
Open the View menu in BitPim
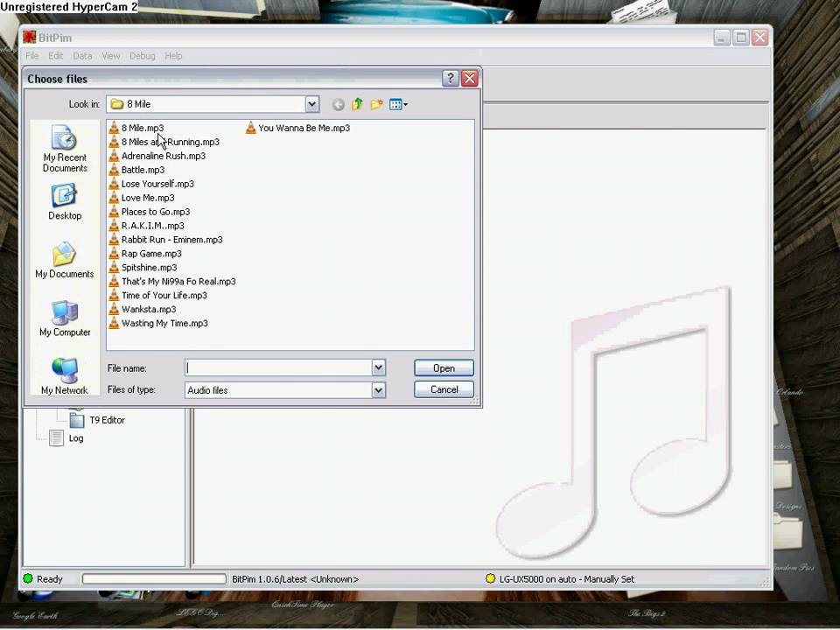(111, 56)
